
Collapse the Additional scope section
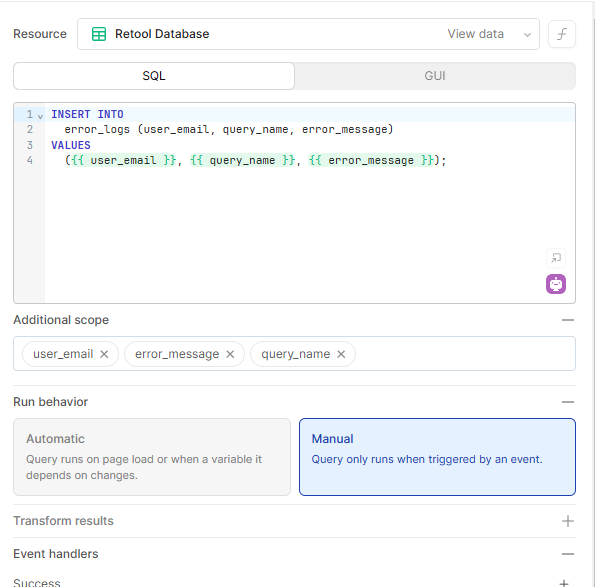pyautogui.click(x=568, y=320)
